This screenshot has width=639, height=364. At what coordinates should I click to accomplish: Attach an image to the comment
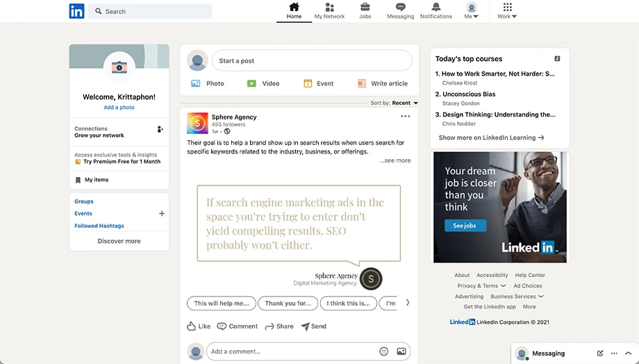coord(401,351)
